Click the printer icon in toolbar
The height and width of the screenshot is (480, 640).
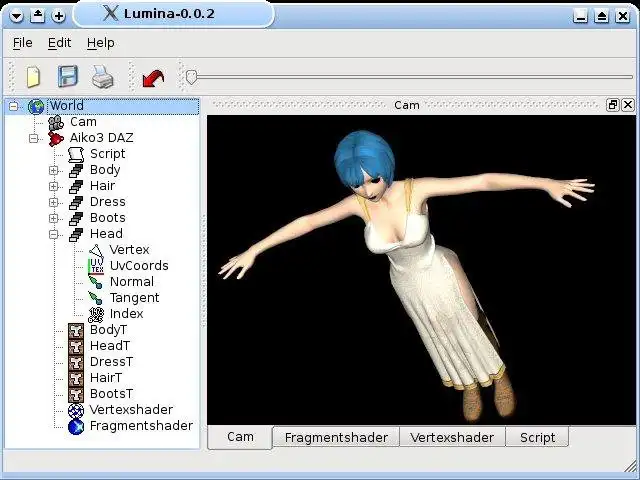point(102,77)
